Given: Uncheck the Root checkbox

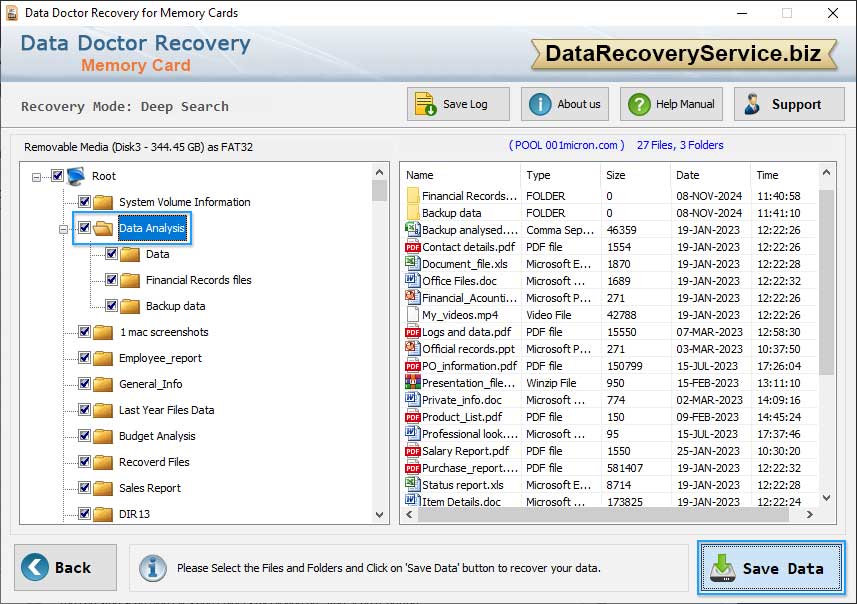Looking at the screenshot, I should tap(57, 175).
